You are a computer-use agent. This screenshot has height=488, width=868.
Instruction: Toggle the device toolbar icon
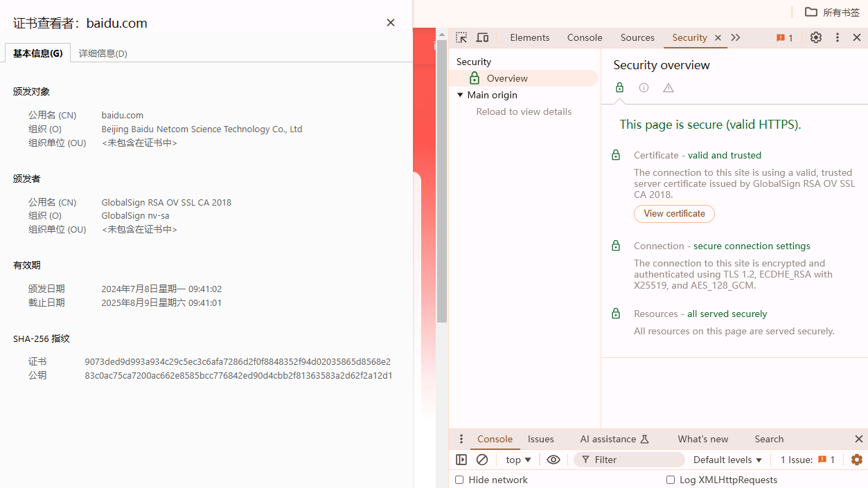tap(482, 37)
